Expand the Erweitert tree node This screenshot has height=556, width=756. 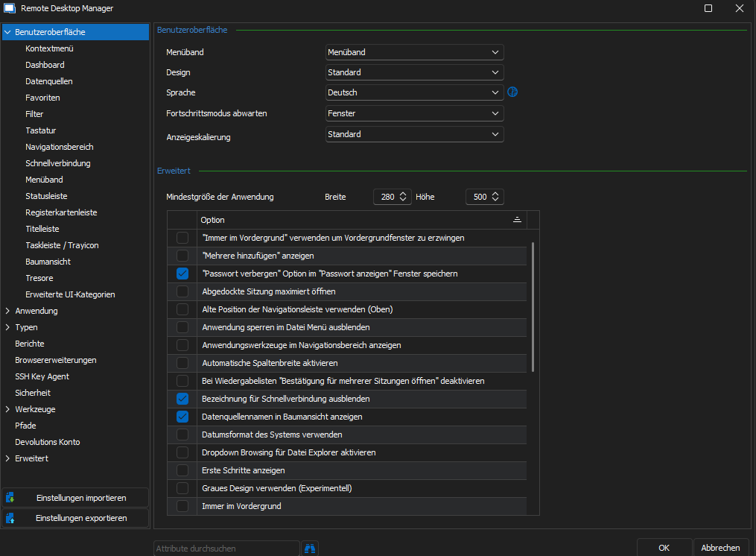(7, 458)
